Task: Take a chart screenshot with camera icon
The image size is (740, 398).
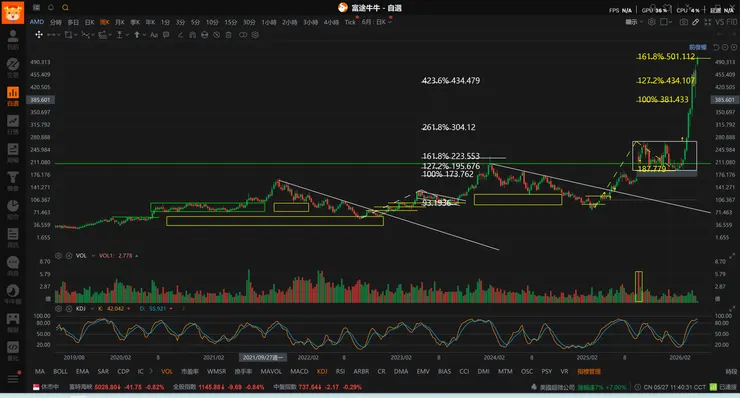Action: click(x=683, y=22)
